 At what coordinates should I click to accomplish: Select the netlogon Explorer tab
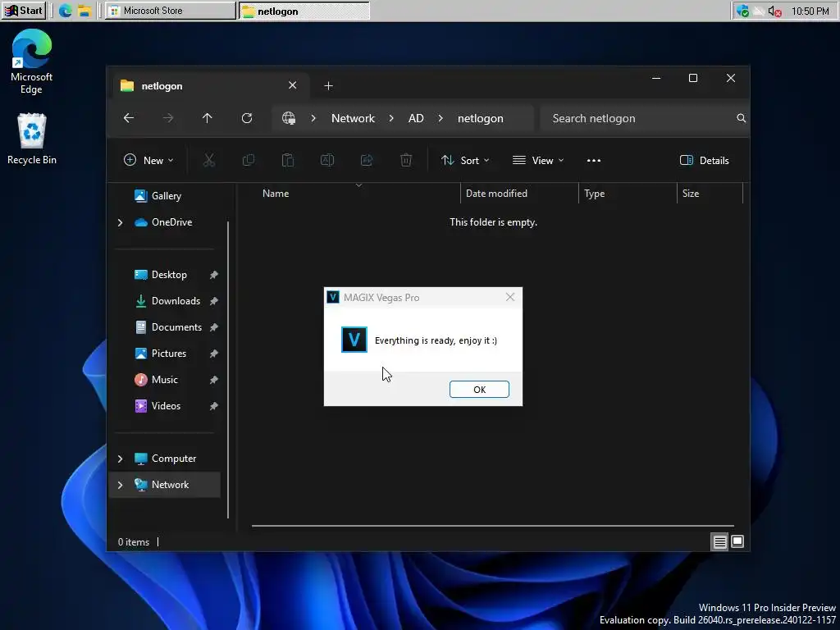point(210,85)
